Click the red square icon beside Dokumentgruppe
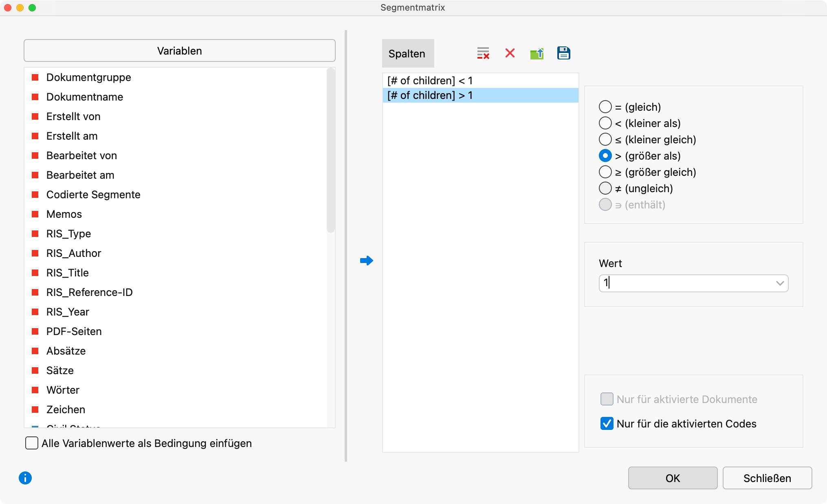Viewport: 827px width, 504px height. click(35, 77)
